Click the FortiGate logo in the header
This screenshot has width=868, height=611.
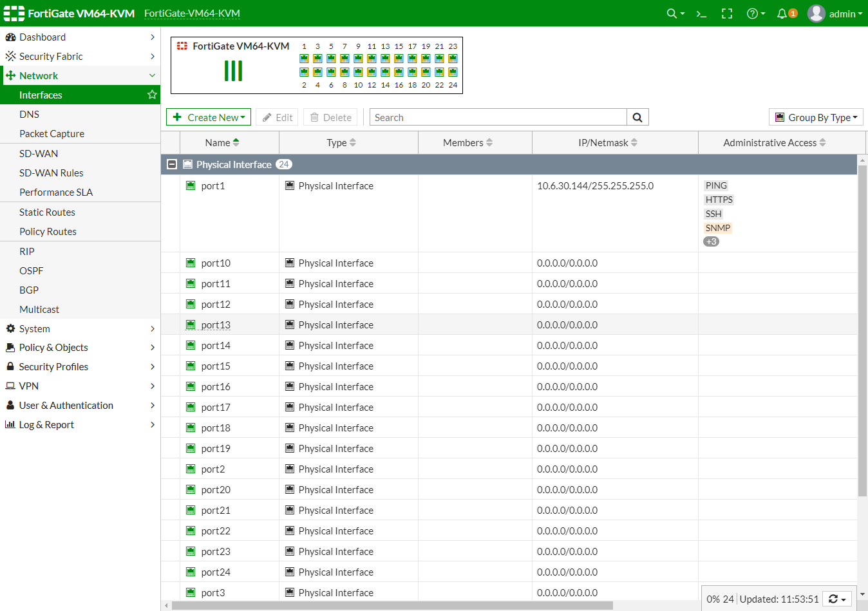14,14
